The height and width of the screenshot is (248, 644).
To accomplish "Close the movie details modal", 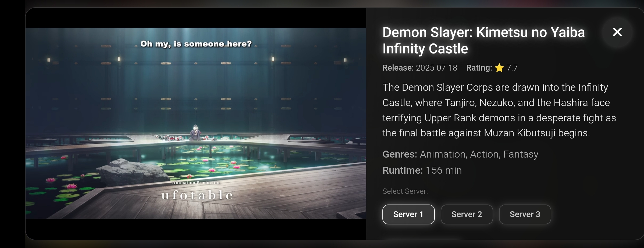I will pyautogui.click(x=617, y=32).
